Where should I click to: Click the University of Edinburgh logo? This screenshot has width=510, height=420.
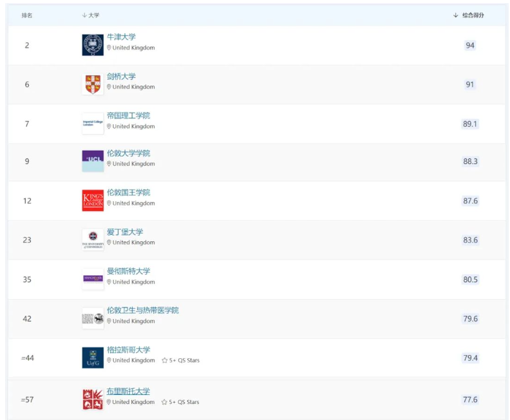93,240
